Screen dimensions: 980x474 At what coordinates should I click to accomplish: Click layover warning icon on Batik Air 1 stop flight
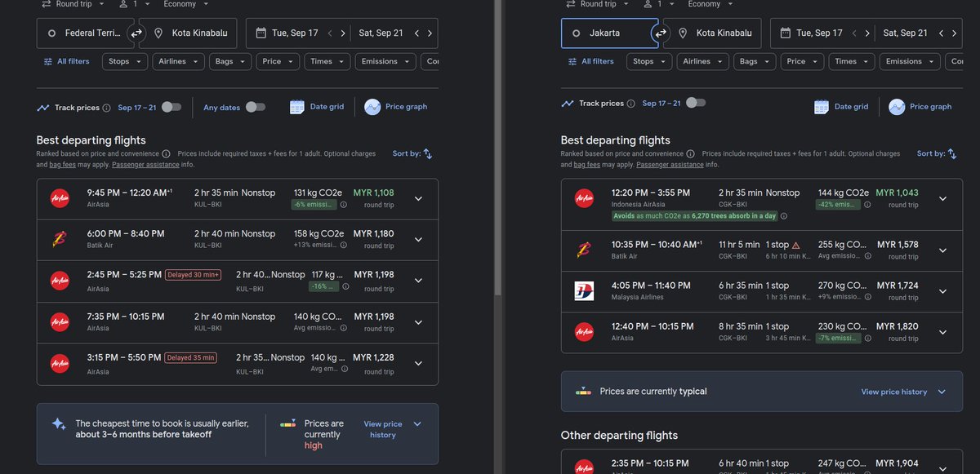point(796,245)
